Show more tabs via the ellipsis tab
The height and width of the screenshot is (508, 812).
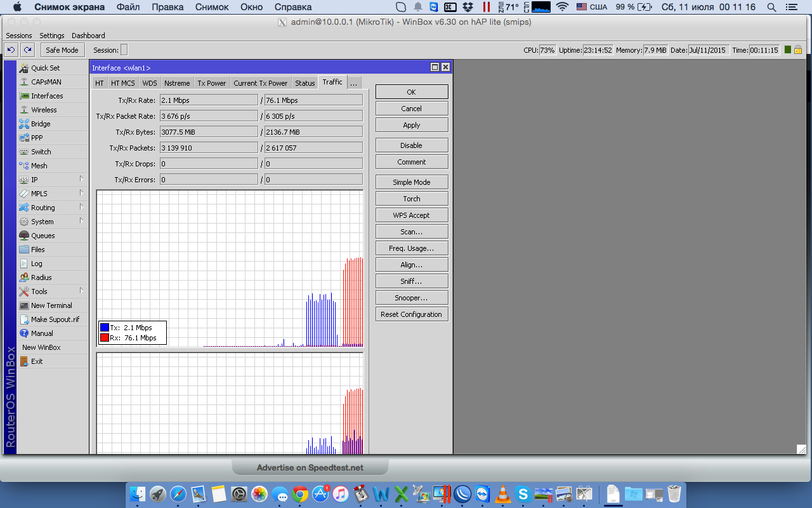click(x=354, y=83)
